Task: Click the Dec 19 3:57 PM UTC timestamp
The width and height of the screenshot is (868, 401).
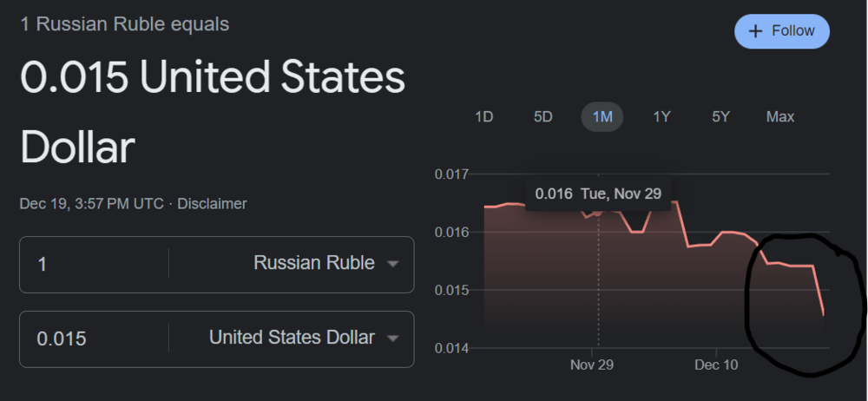Action: (x=91, y=204)
